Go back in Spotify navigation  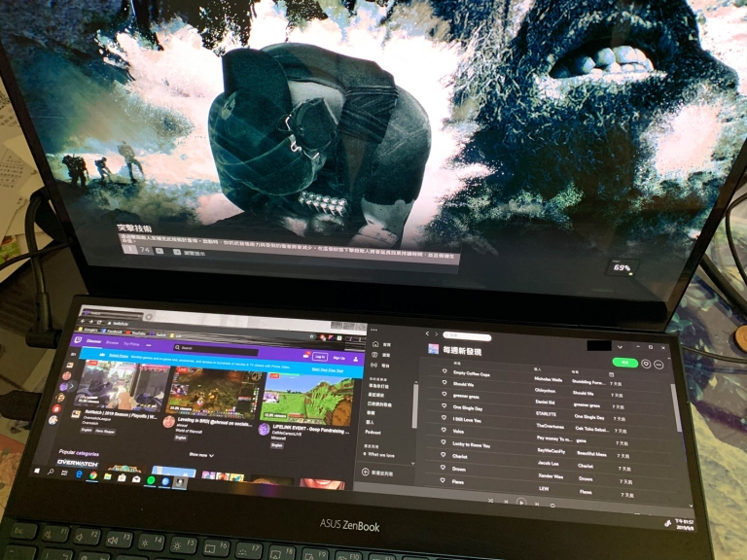[x=427, y=333]
